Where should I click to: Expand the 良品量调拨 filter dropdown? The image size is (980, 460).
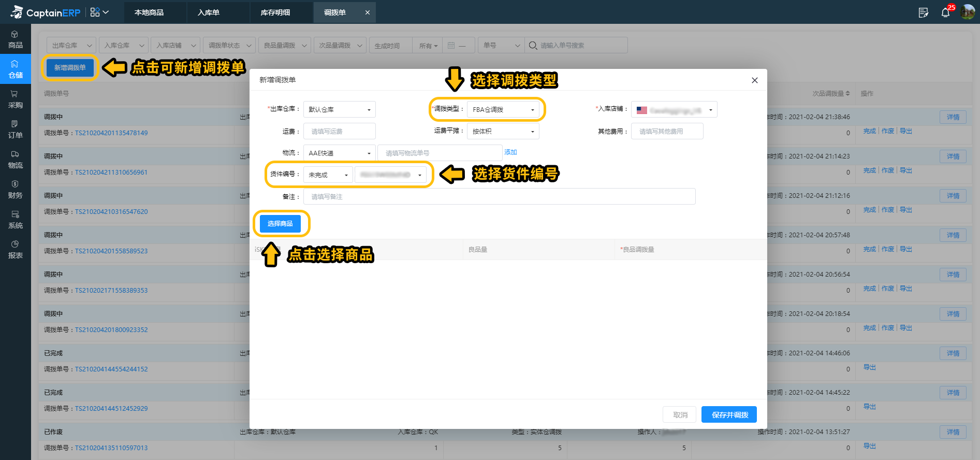click(x=285, y=46)
